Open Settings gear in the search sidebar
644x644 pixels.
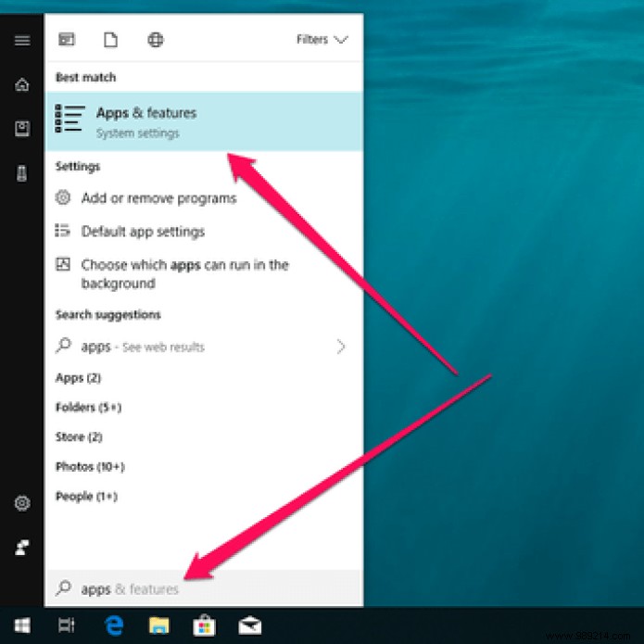(x=22, y=503)
